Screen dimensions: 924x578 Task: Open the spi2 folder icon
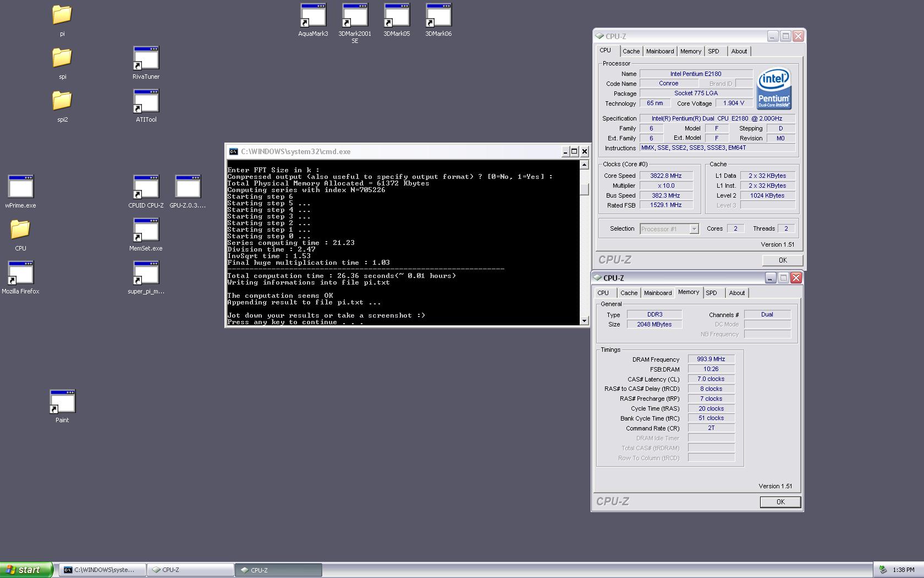(62, 101)
